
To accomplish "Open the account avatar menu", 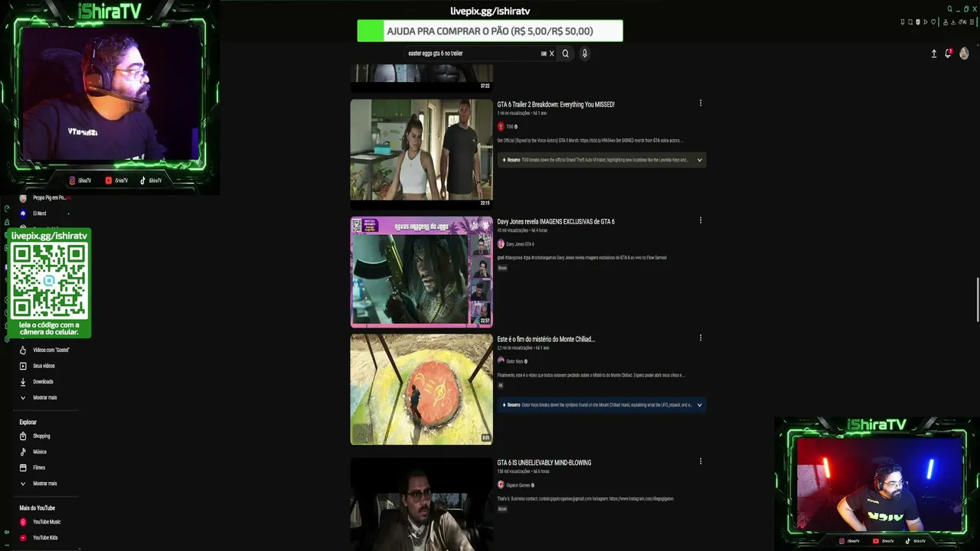I will pos(964,54).
